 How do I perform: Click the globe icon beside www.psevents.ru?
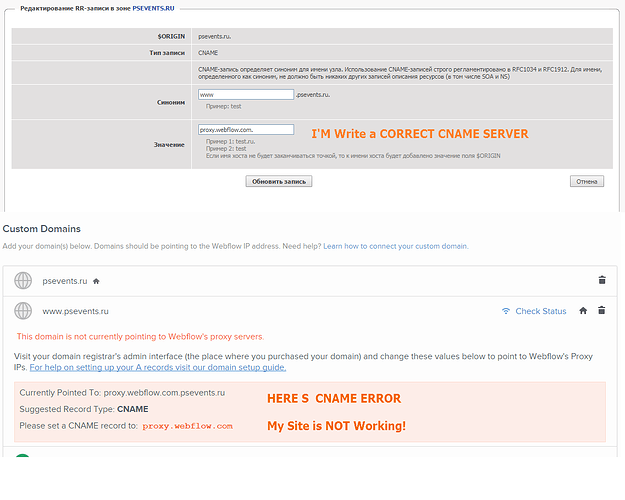click(23, 311)
